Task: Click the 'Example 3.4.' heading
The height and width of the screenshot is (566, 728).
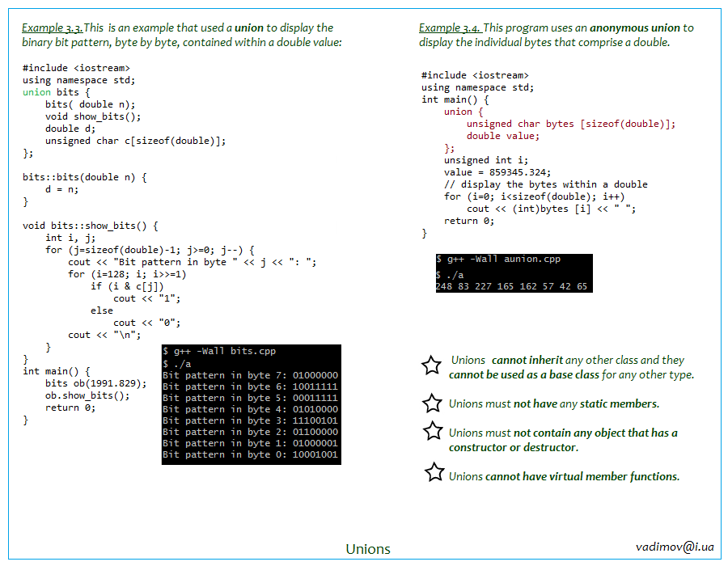Action: (x=451, y=27)
